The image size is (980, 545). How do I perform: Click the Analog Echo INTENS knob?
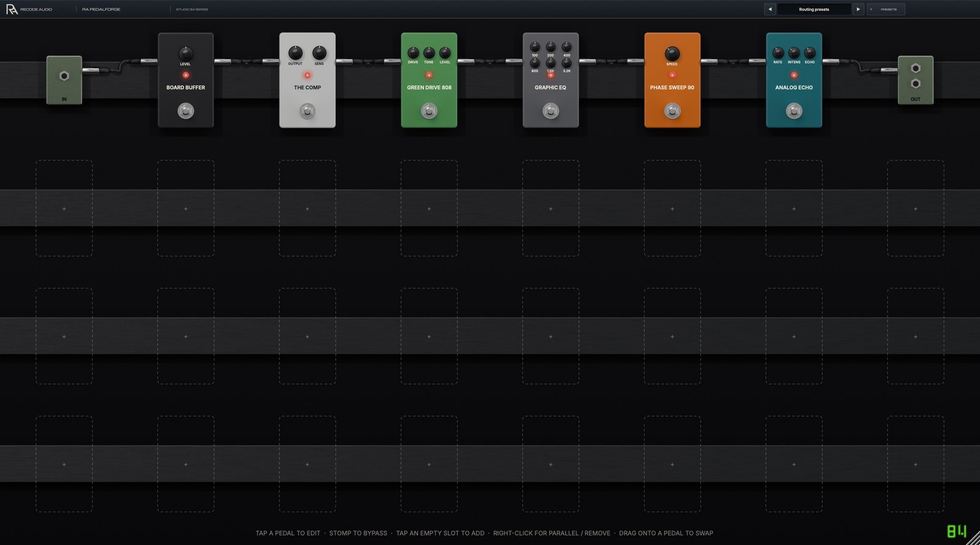pos(794,53)
